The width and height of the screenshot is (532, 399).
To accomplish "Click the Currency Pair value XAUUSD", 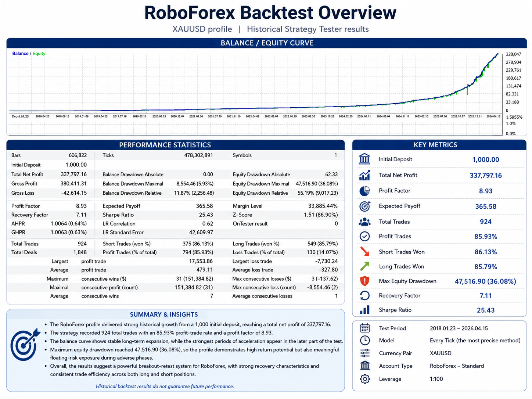I will [x=441, y=353].
